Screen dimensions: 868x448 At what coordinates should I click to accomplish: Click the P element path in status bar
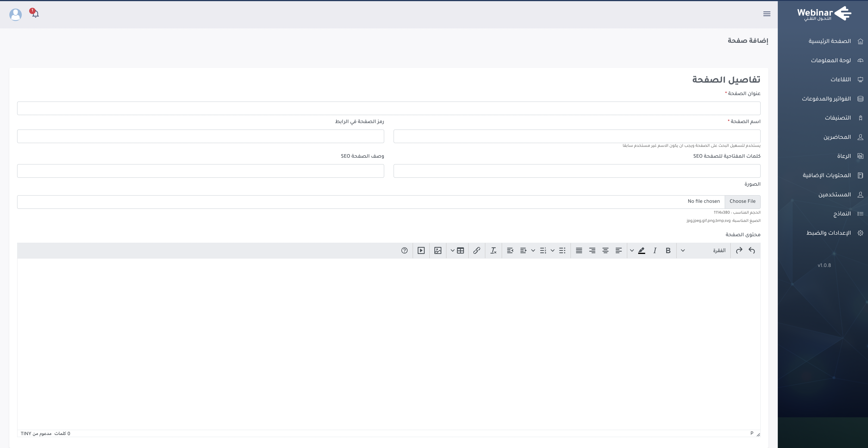point(752,433)
